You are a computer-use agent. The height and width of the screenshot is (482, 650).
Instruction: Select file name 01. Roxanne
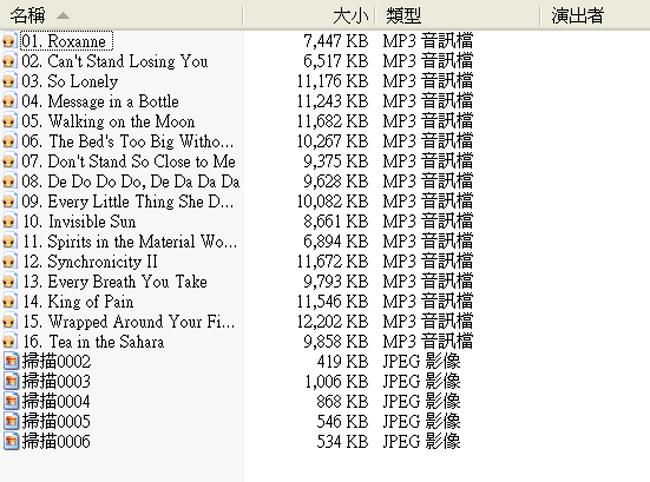pyautogui.click(x=66, y=41)
